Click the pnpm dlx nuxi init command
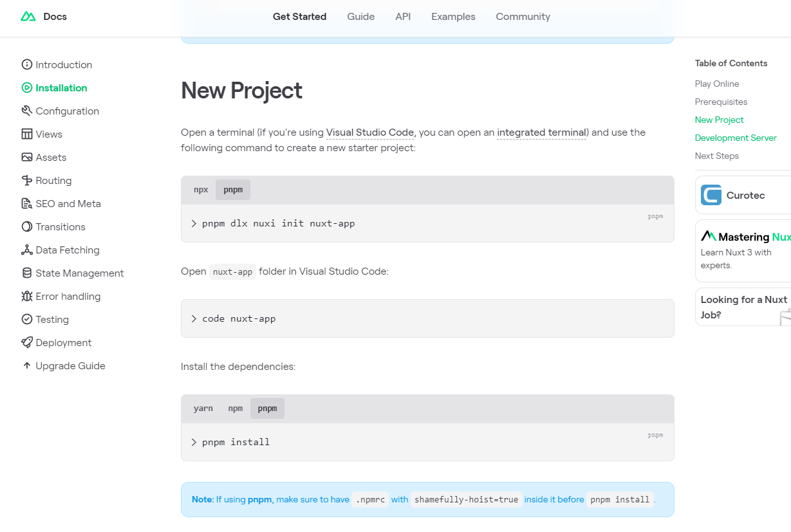Viewport: 791px width, 532px height. [278, 223]
